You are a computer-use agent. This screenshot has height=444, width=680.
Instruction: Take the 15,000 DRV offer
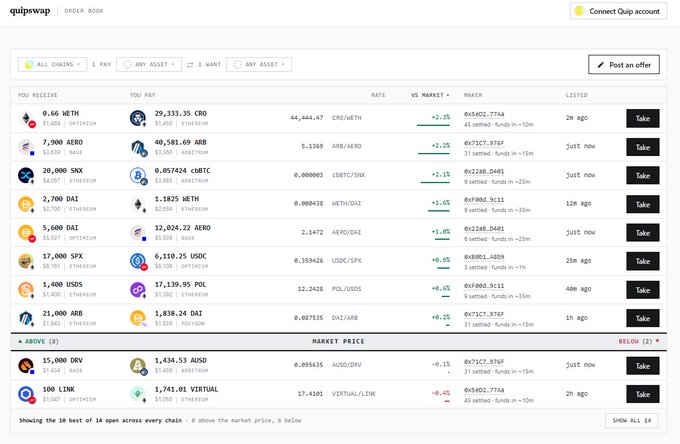tap(643, 366)
